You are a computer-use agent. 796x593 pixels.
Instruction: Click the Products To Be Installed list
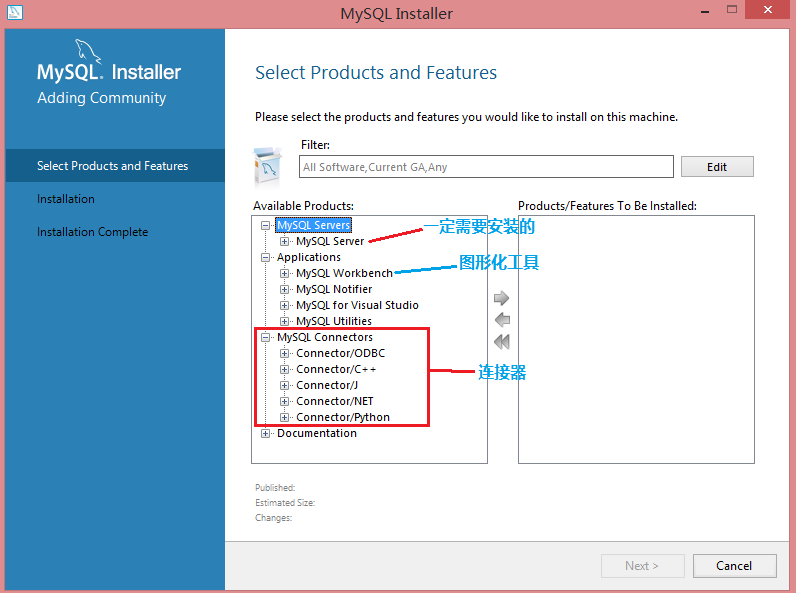[636, 339]
